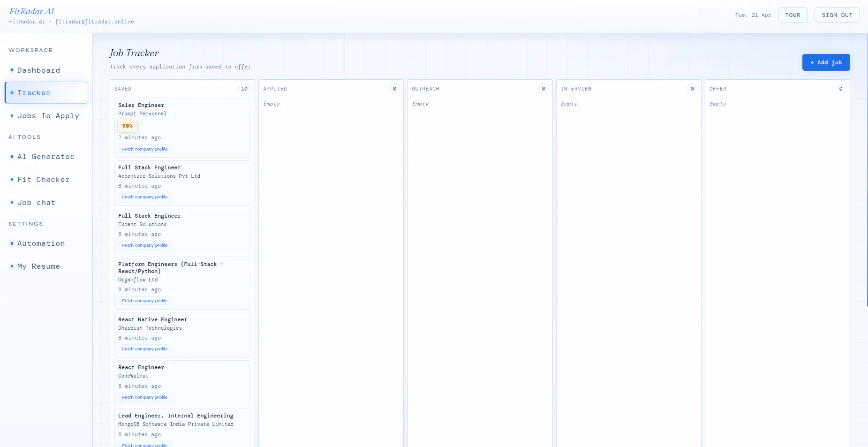The image size is (868, 447).
Task: Open Accenture Full Stack Engineer card
Action: coord(182,183)
